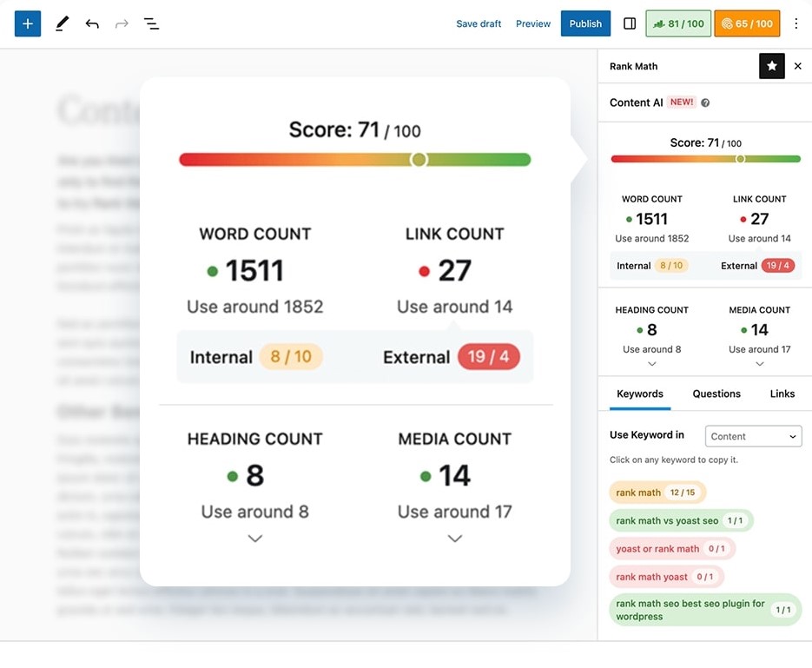Viewport: 812px width, 668px height.
Task: Click 'Click on any keyword to copy it.'
Action: coord(674,460)
